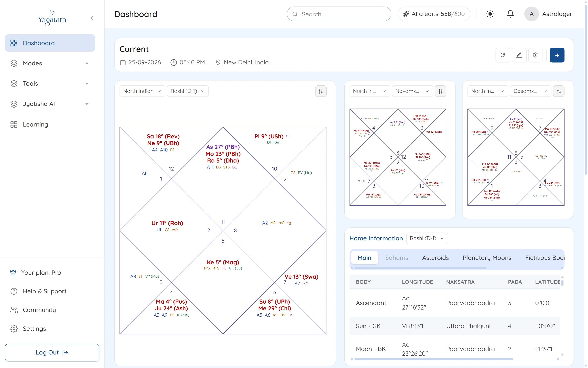Open Home Information Rashi (D-1) dropdown
The image size is (588, 368).
tap(427, 238)
